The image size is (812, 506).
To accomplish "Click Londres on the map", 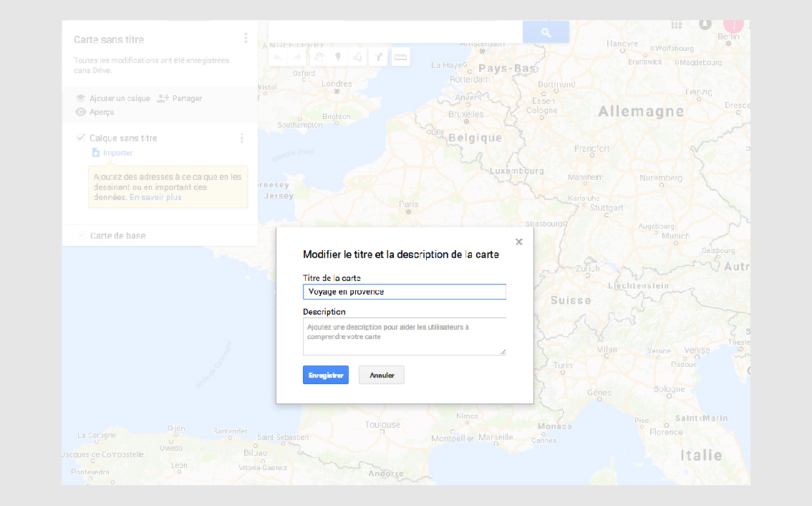I will (337, 83).
